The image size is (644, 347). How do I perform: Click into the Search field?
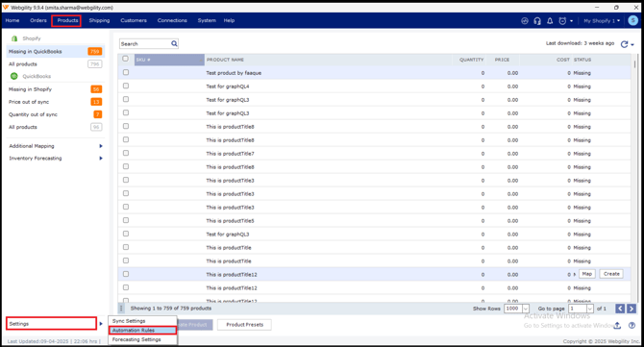point(145,44)
